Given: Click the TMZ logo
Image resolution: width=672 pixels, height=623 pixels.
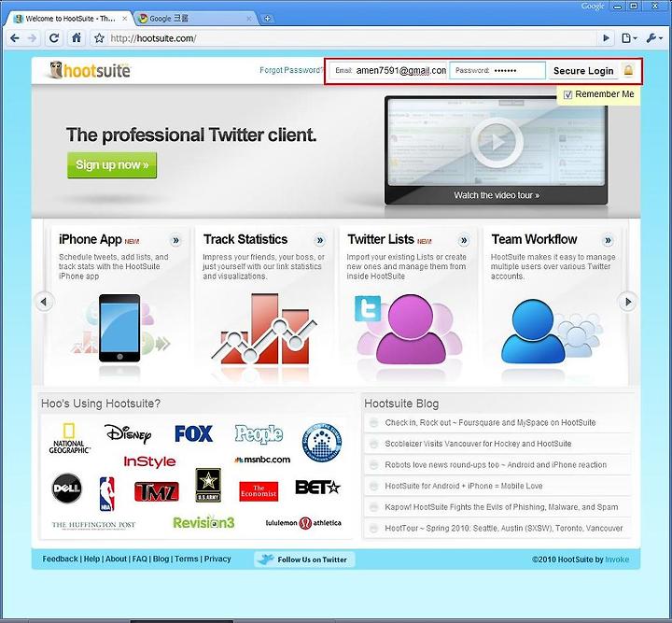Looking at the screenshot, I should tap(157, 491).
